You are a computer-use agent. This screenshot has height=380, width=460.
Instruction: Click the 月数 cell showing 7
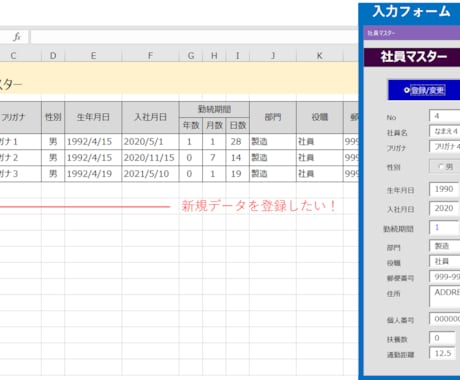coord(214,158)
